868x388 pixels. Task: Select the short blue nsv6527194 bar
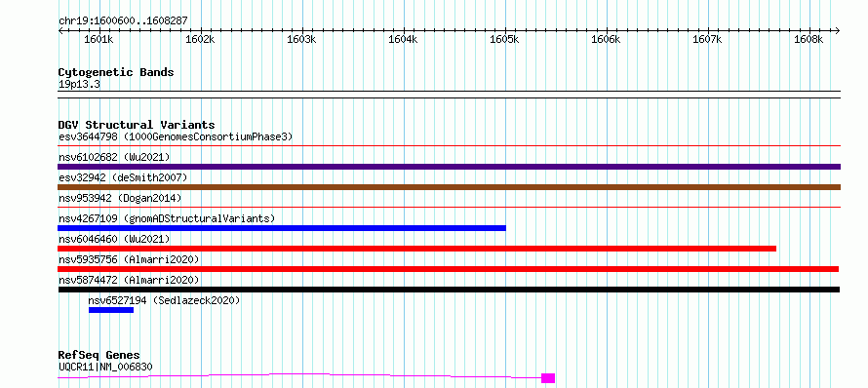click(111, 310)
